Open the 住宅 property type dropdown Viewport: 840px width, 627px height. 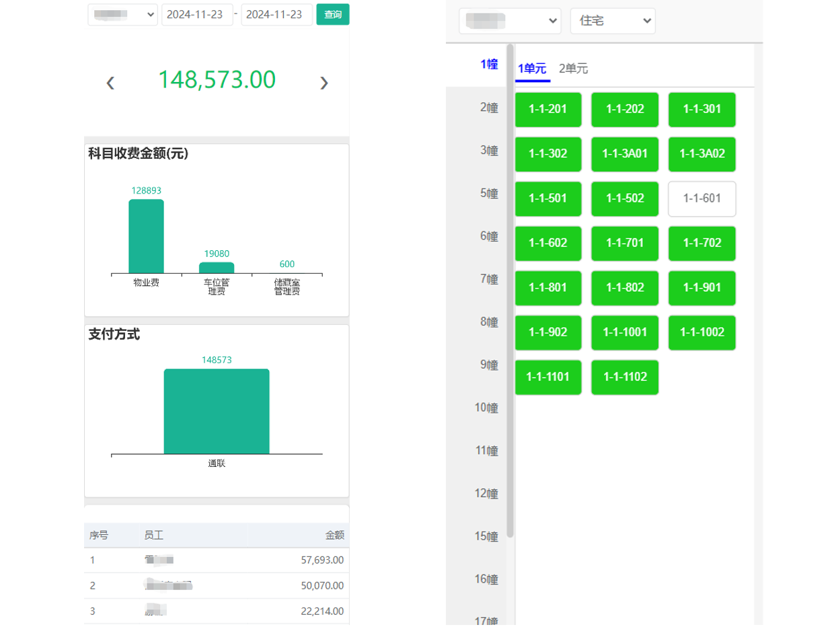click(x=612, y=20)
